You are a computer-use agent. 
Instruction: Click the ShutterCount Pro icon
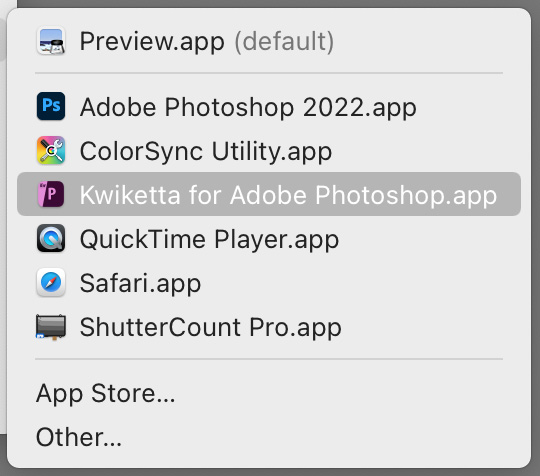(51, 327)
